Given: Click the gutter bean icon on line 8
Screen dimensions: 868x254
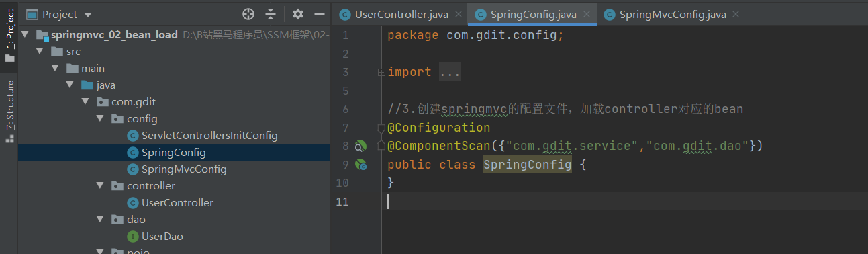Looking at the screenshot, I should pos(361,146).
